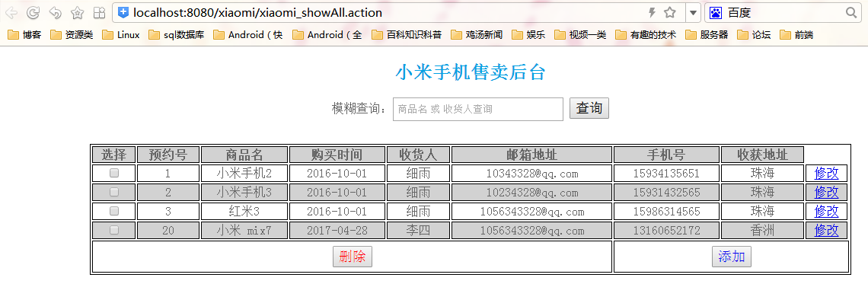The height and width of the screenshot is (284, 868).
Task: Click the 购买时间 column header
Action: coord(337,155)
